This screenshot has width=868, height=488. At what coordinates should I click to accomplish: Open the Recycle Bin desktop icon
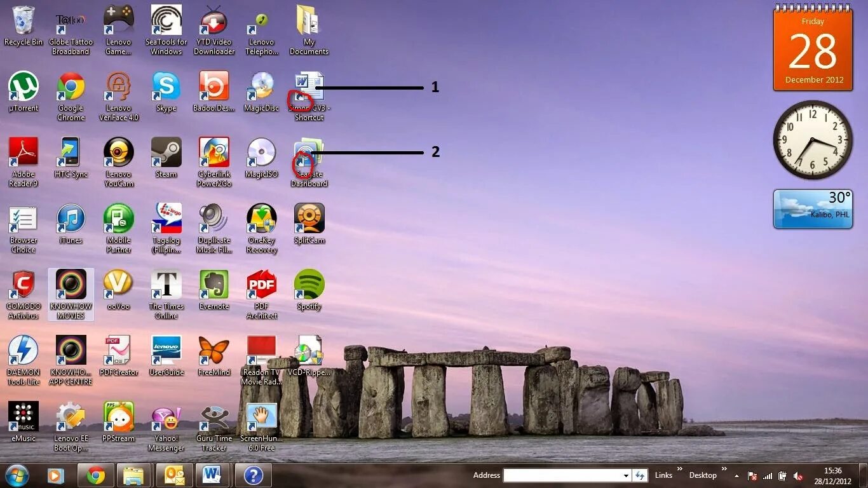(24, 20)
